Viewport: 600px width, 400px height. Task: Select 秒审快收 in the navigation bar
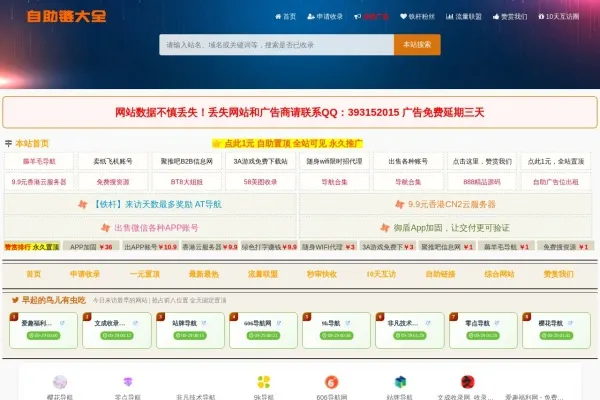pos(322,274)
